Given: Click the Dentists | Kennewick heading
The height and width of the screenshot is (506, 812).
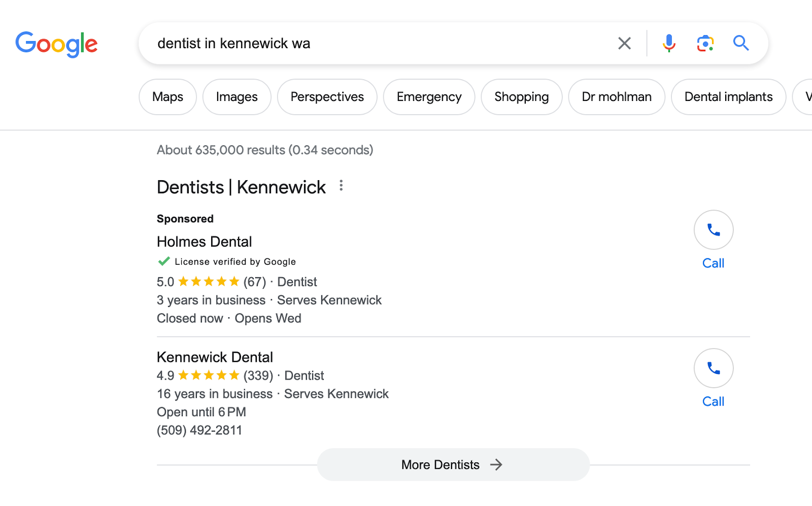Looking at the screenshot, I should point(241,187).
